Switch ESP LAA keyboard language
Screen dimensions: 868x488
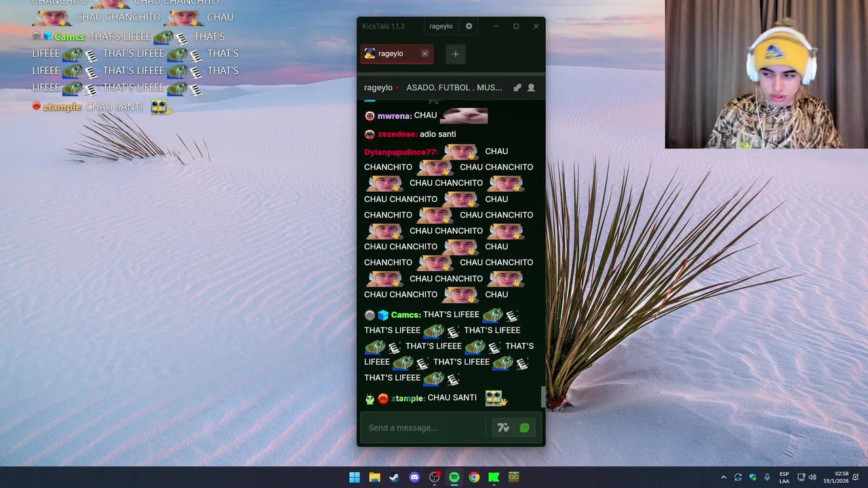click(785, 477)
